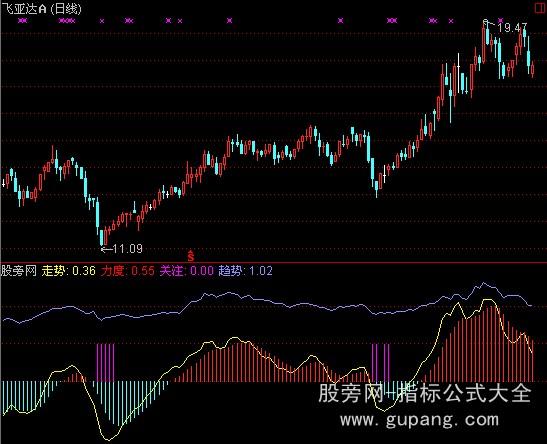Click the (日线) period label

[66, 9]
